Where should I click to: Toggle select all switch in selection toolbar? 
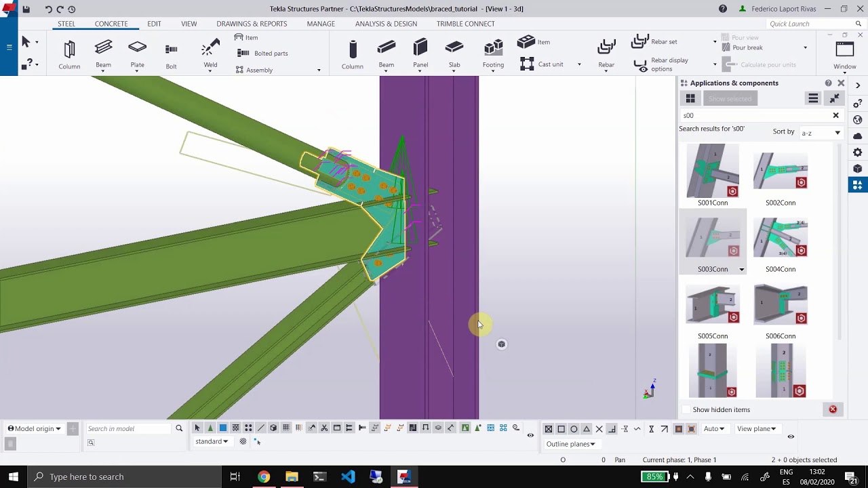(x=197, y=428)
